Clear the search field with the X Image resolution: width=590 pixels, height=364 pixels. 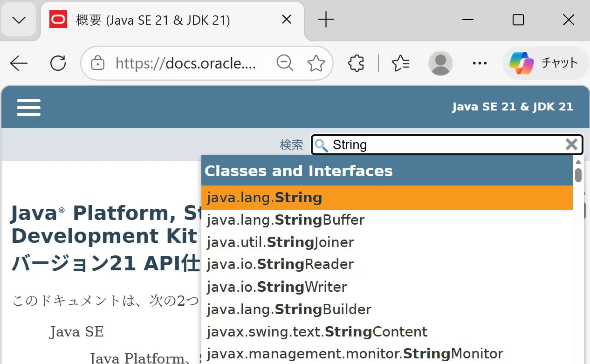571,144
